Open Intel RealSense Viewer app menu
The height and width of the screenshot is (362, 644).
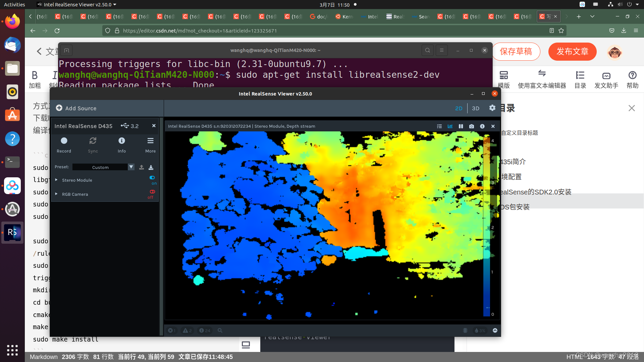coord(76,5)
